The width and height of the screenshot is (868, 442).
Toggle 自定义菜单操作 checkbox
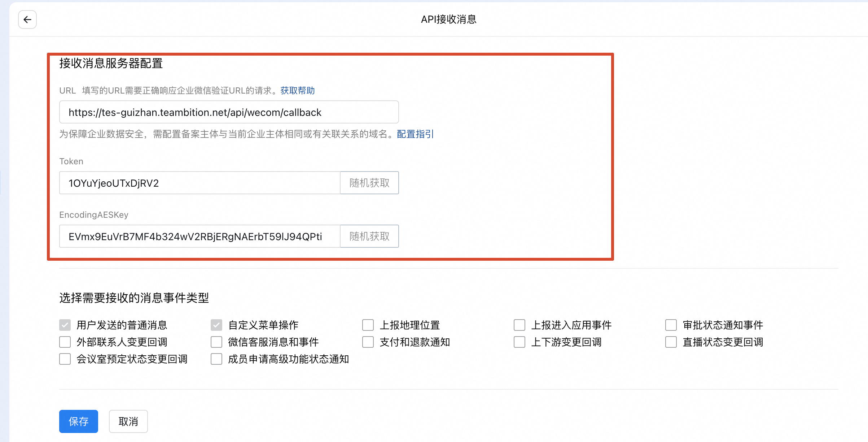click(x=216, y=325)
